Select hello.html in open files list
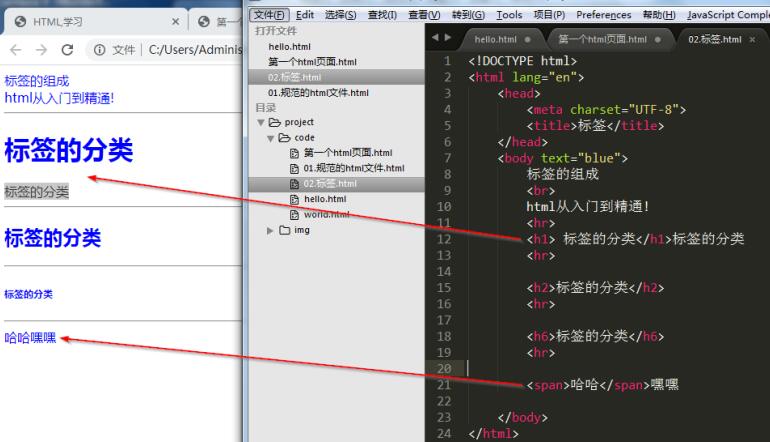Viewport: 770px width, 442px height. 290,47
